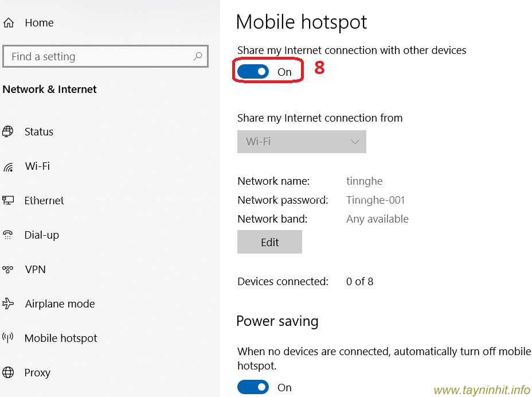Turn off Share my Internet connection toggle
The height and width of the screenshot is (397, 532).
pyautogui.click(x=253, y=72)
